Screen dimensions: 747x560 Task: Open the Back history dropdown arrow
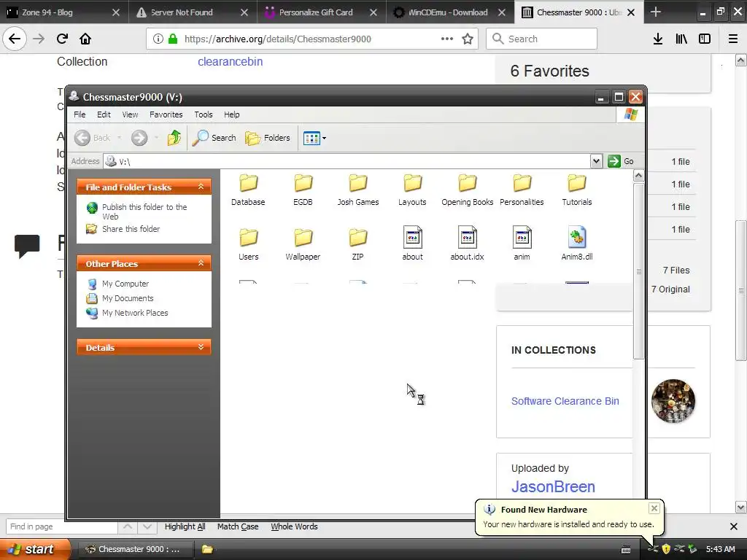119,138
